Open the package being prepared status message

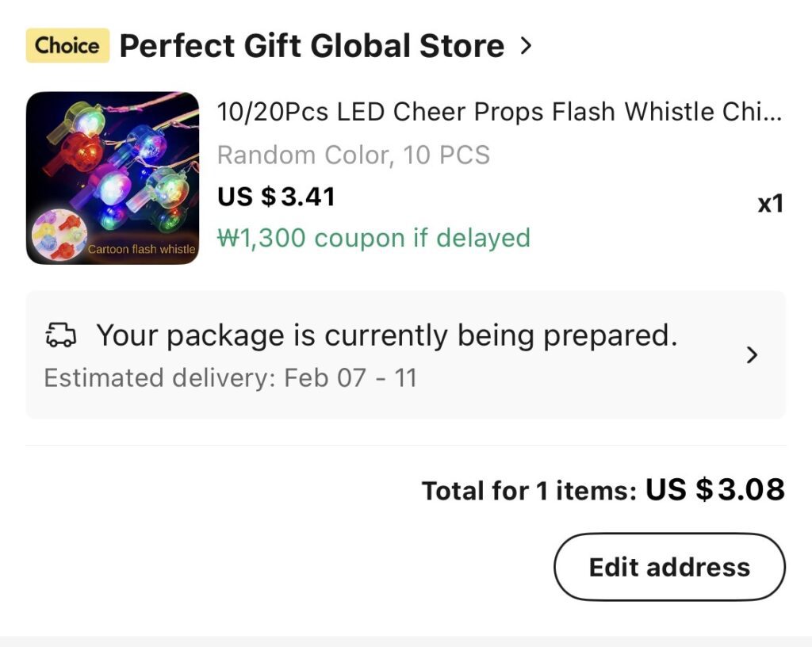387,336
